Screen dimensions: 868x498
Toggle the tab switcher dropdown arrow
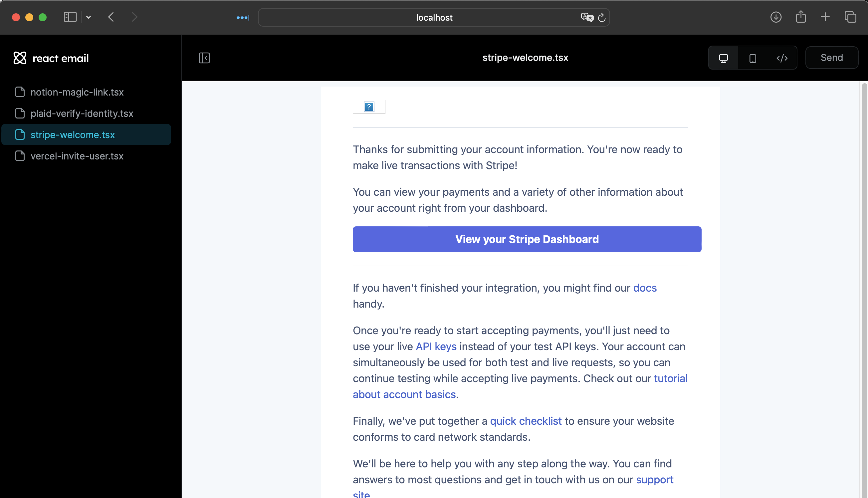(88, 17)
